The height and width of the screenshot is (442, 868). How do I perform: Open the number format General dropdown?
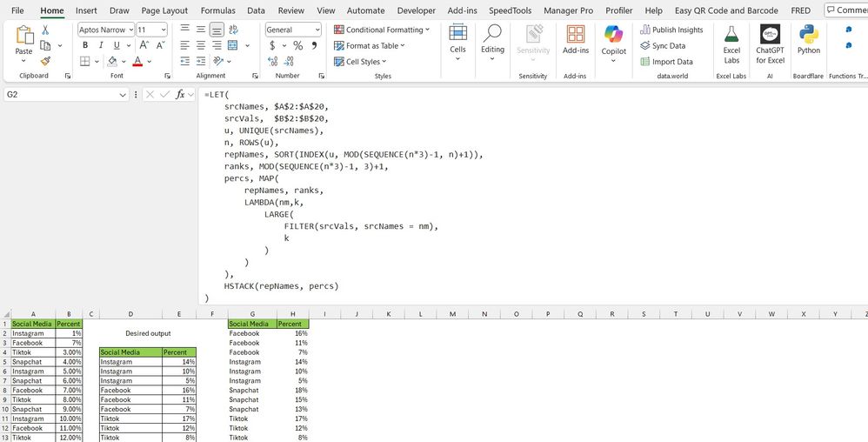(x=317, y=30)
